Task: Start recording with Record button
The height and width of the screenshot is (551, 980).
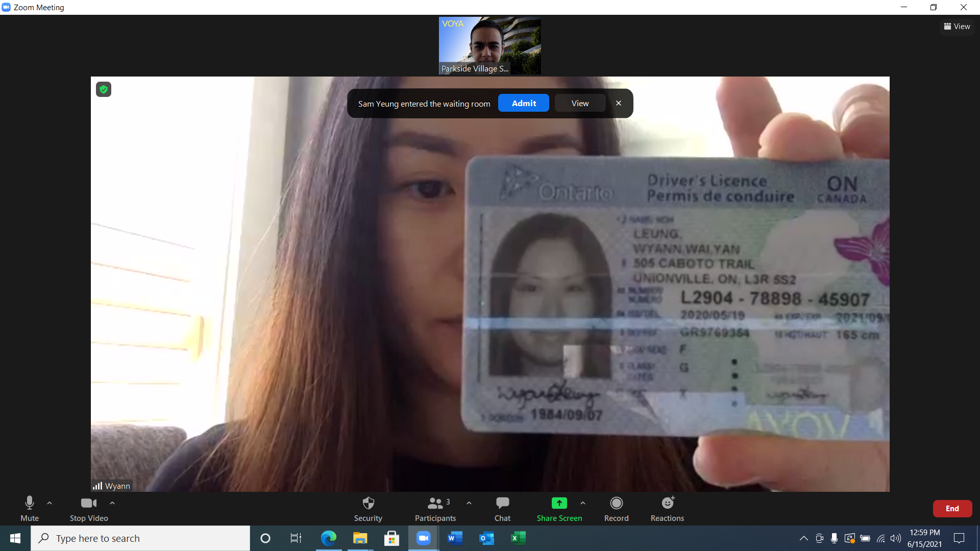Action: tap(617, 509)
